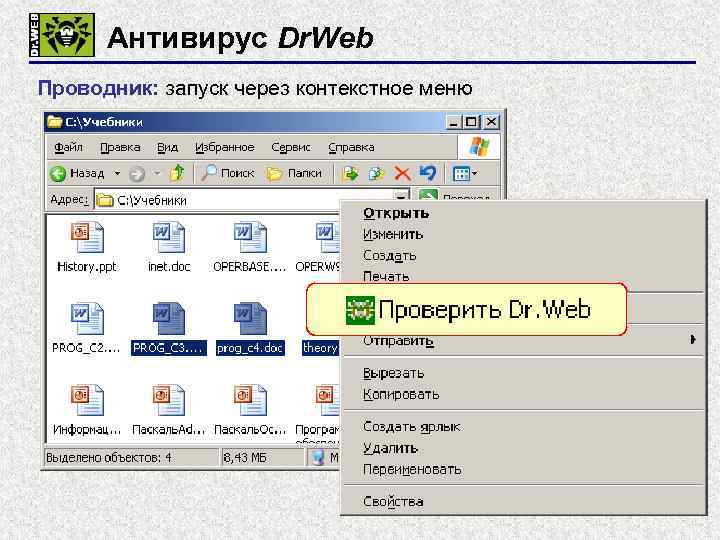Minimize the C:\Учебники window

(453, 122)
